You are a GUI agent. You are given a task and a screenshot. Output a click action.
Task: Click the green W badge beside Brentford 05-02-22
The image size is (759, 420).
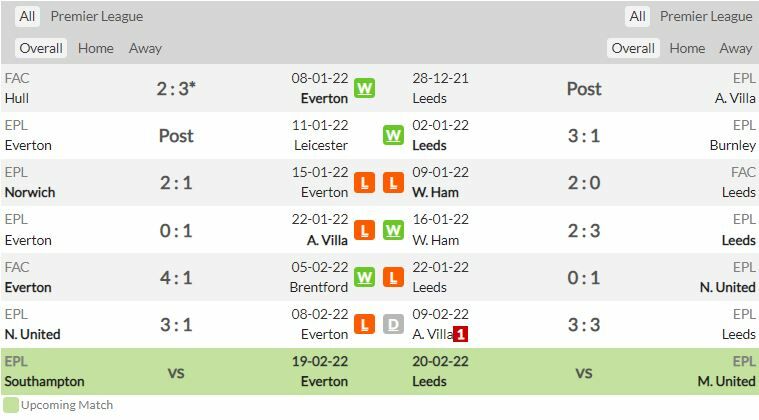(364, 277)
